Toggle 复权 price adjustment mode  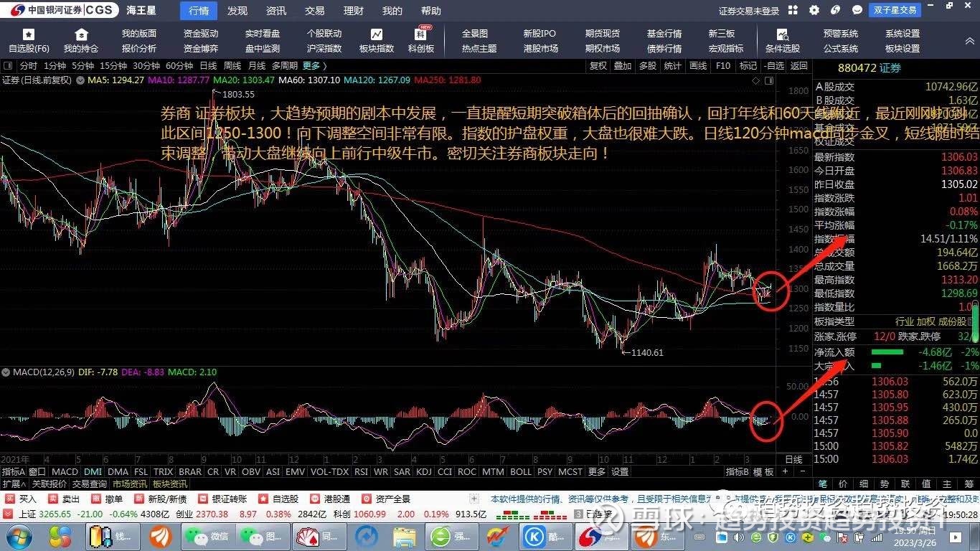[598, 65]
